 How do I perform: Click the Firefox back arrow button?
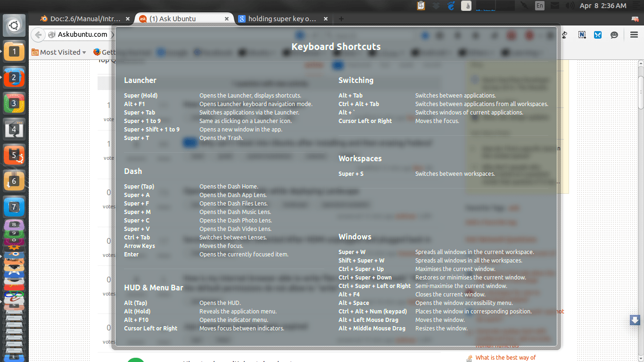pyautogui.click(x=38, y=34)
